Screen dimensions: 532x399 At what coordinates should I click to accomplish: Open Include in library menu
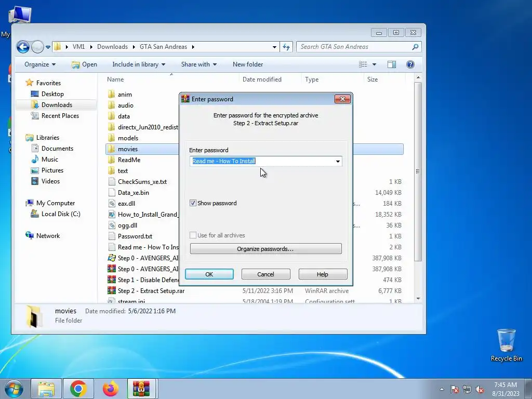139,64
